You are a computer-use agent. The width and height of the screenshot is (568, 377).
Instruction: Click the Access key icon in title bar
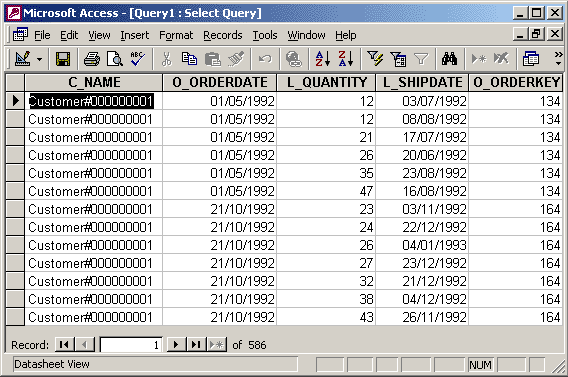(x=14, y=13)
